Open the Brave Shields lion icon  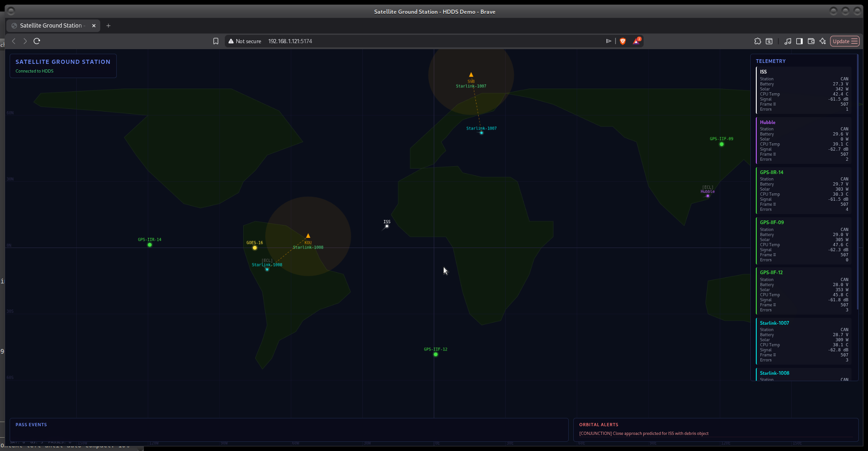point(622,41)
